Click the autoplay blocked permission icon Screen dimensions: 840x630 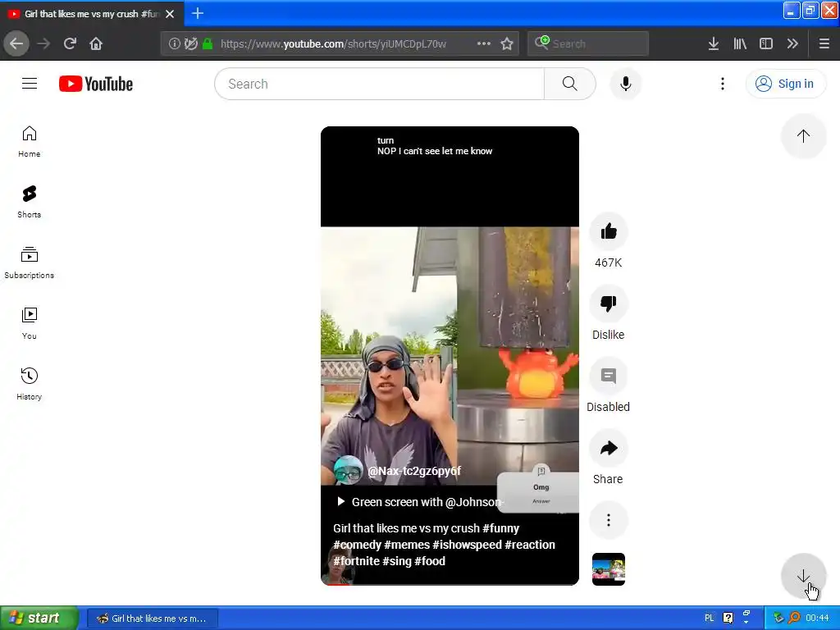[x=190, y=43]
